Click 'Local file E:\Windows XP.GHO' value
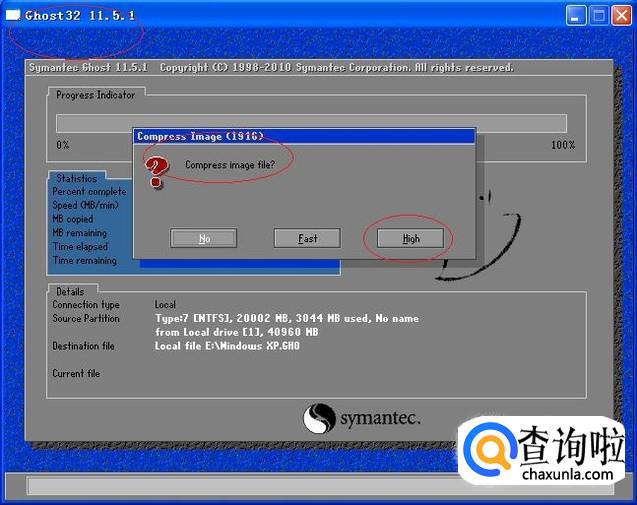The width and height of the screenshot is (637, 505). click(227, 346)
